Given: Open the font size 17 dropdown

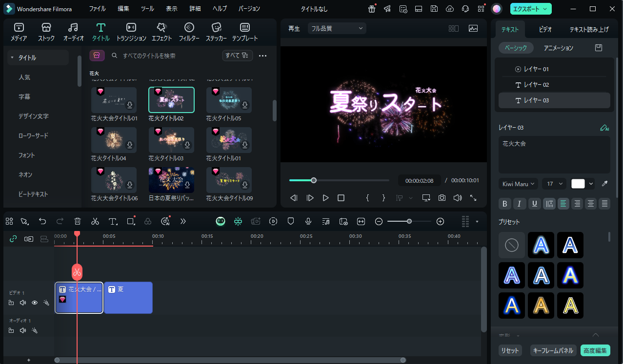Looking at the screenshot, I should (554, 184).
